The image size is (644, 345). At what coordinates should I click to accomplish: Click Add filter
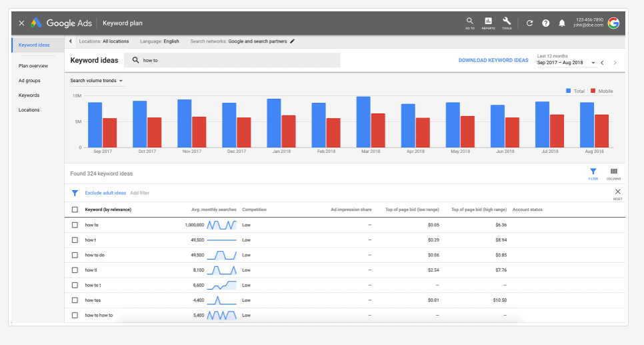coord(139,193)
